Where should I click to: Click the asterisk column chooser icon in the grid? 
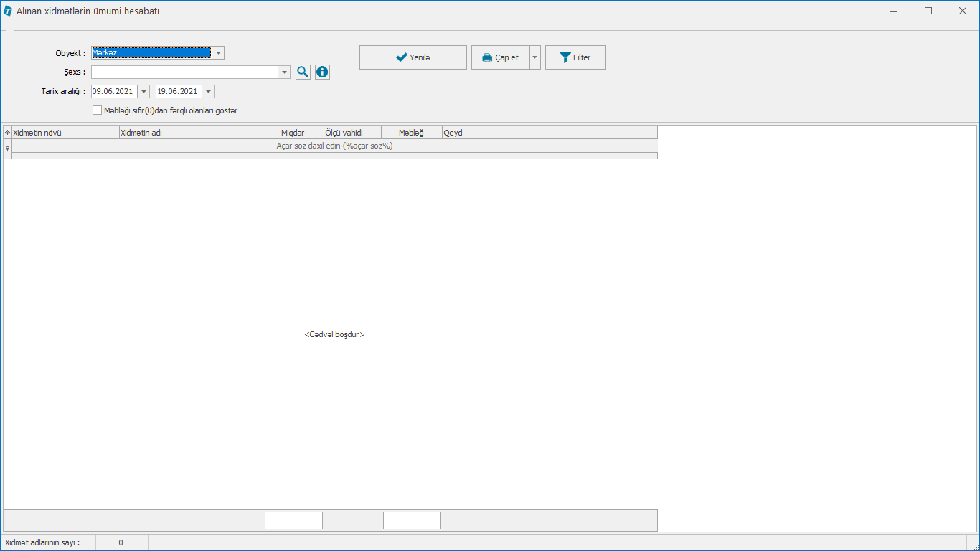point(8,133)
